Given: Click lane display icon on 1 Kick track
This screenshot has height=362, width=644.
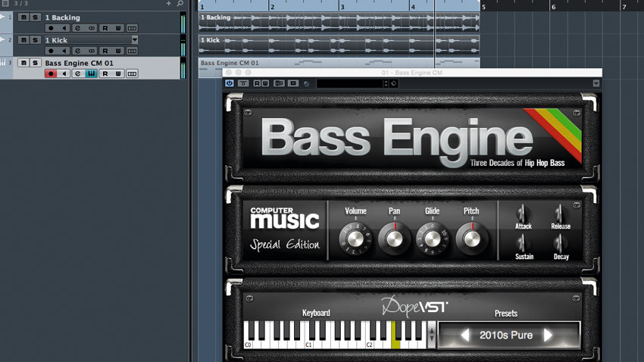Looking at the screenshot, I should [132, 51].
